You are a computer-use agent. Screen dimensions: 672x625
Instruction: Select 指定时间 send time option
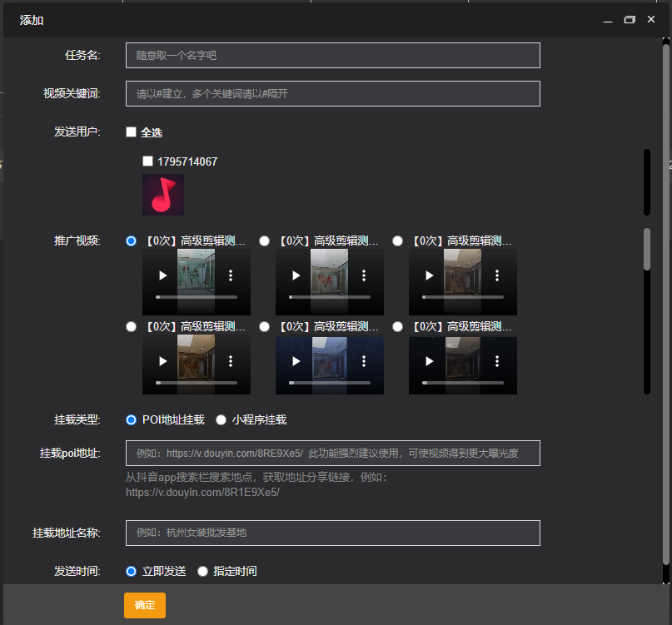(x=202, y=572)
